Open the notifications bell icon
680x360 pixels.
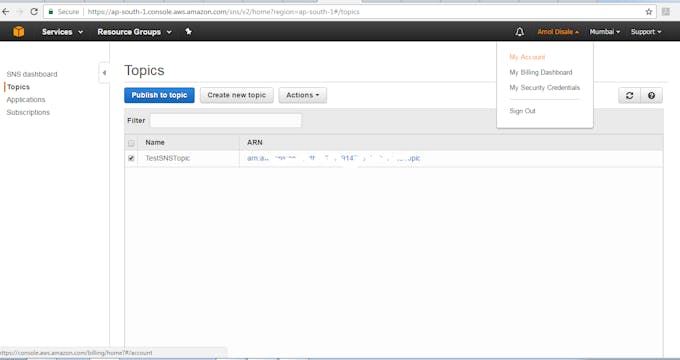click(520, 32)
